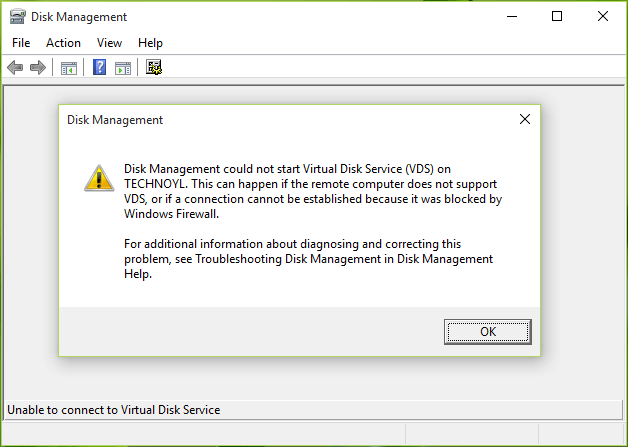The width and height of the screenshot is (628, 447).
Task: Close the main Disk Management window
Action: 603,16
